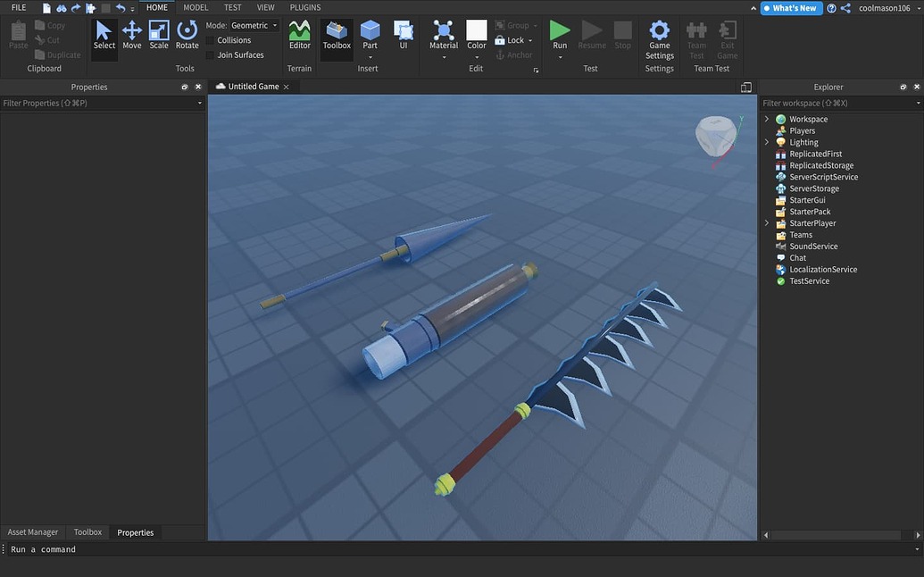Activate the Scale tool
Image resolution: width=924 pixels, height=577 pixels.
[158, 36]
